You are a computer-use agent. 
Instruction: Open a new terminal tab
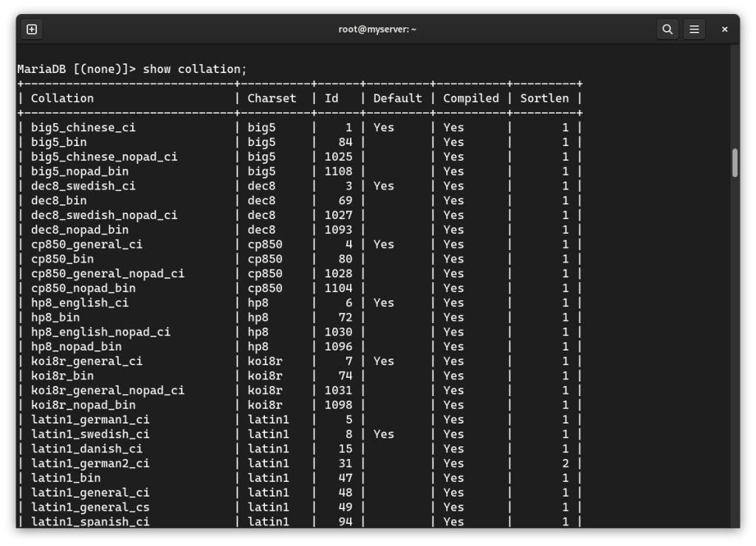point(30,29)
